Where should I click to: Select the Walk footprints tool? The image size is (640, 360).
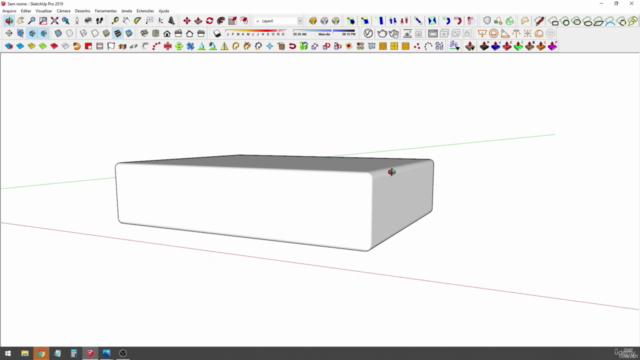[100, 21]
